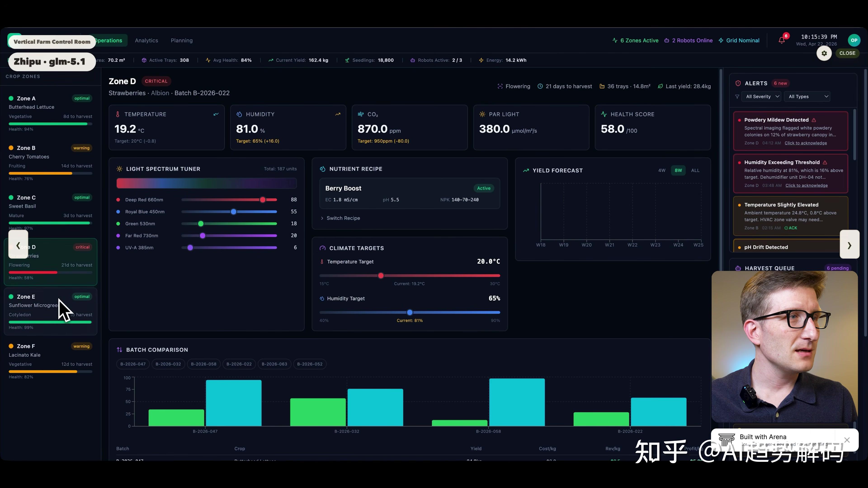
Task: Click the clock icon by days to harvest
Action: point(540,86)
